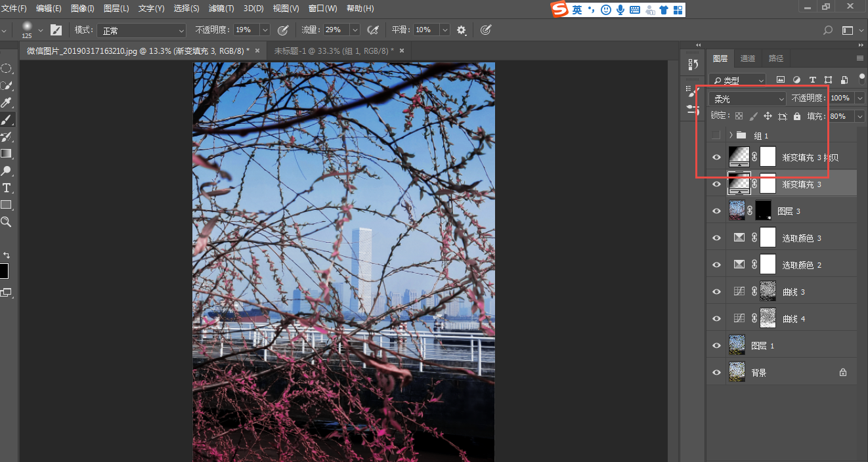The image size is (868, 462).
Task: Hide the 曲线 3 layer
Action: pos(716,292)
